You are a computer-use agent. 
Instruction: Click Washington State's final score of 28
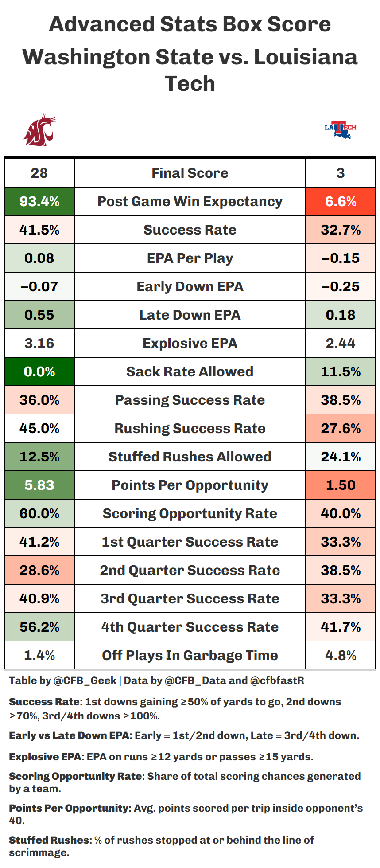(x=39, y=173)
